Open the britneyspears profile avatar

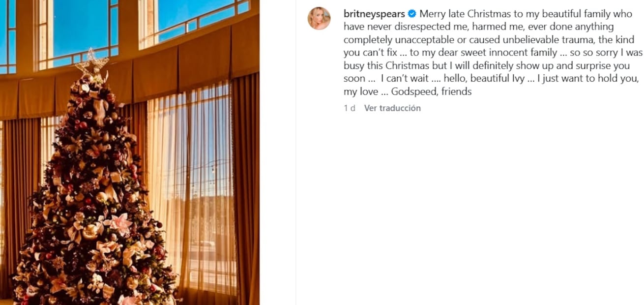pyautogui.click(x=319, y=18)
